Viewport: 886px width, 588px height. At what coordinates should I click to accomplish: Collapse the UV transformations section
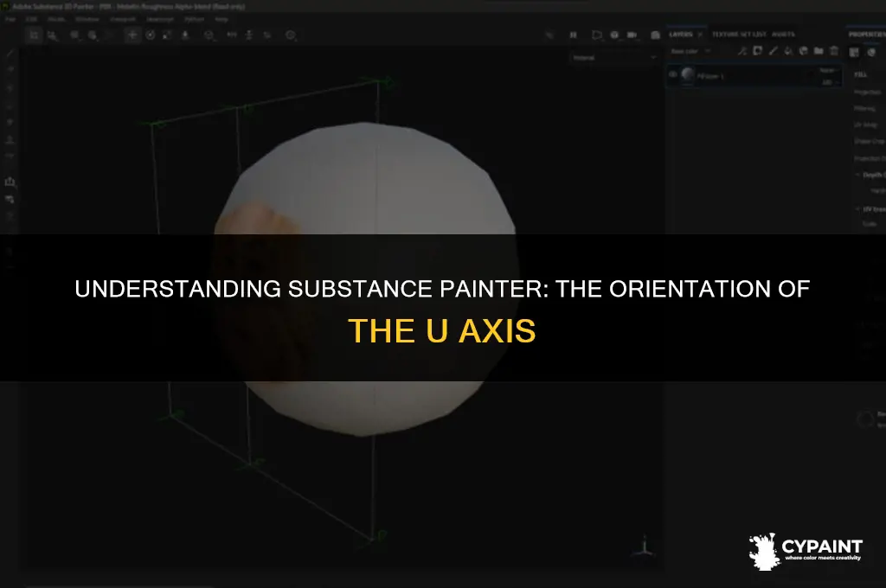(858, 209)
